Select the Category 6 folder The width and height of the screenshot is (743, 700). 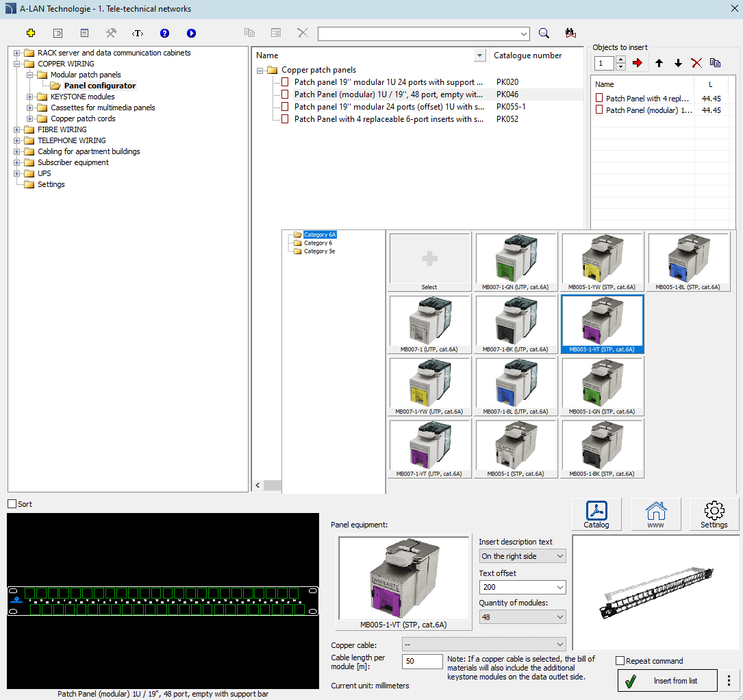point(318,243)
